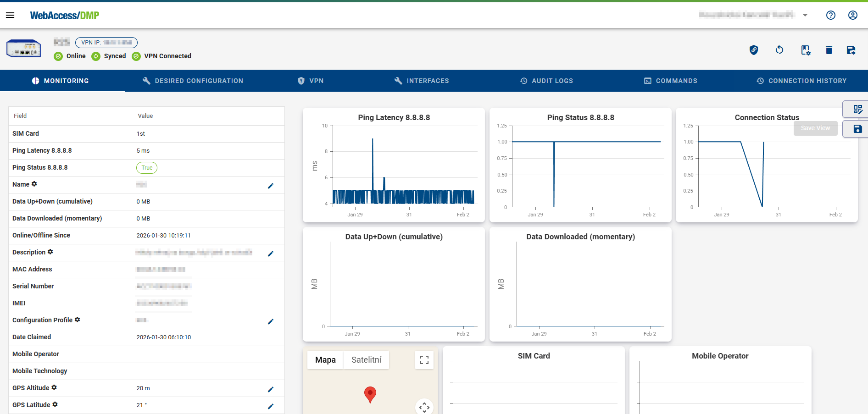The image size is (868, 414).
Task: Click the floppy disk save view icon
Action: (857, 129)
